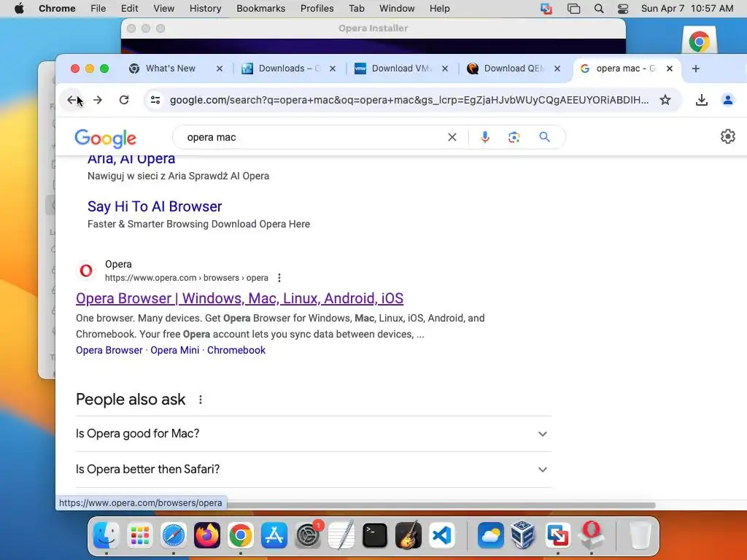Open the App Store in the Dock

pyautogui.click(x=274, y=535)
